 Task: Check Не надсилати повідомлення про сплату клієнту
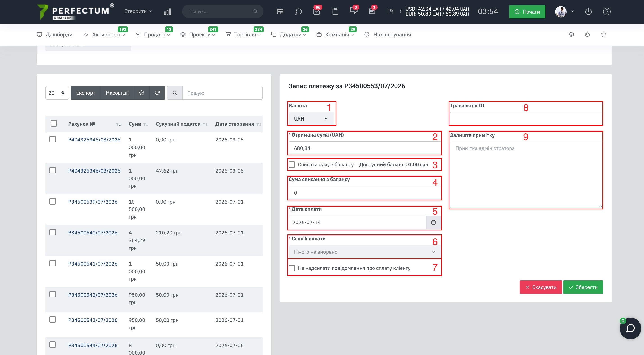point(292,268)
